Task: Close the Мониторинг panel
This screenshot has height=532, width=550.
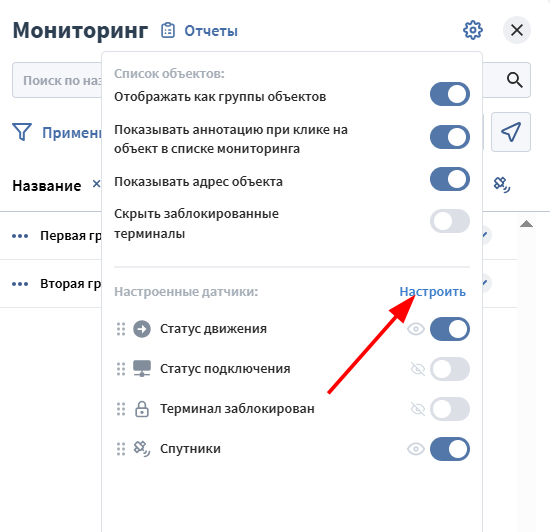Action: tap(517, 30)
